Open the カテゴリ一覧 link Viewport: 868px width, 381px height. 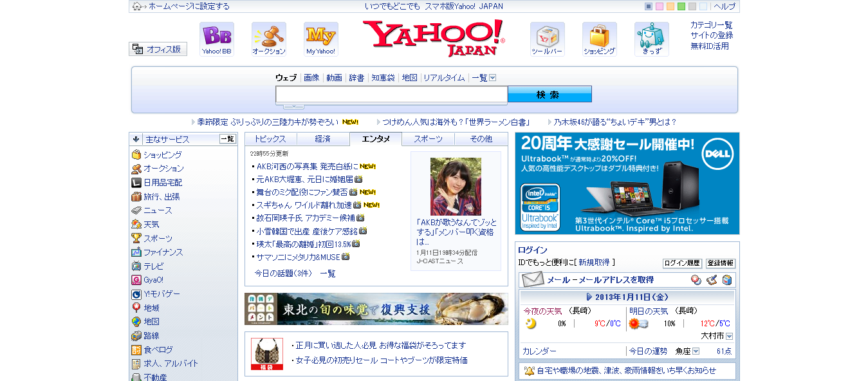tap(712, 25)
